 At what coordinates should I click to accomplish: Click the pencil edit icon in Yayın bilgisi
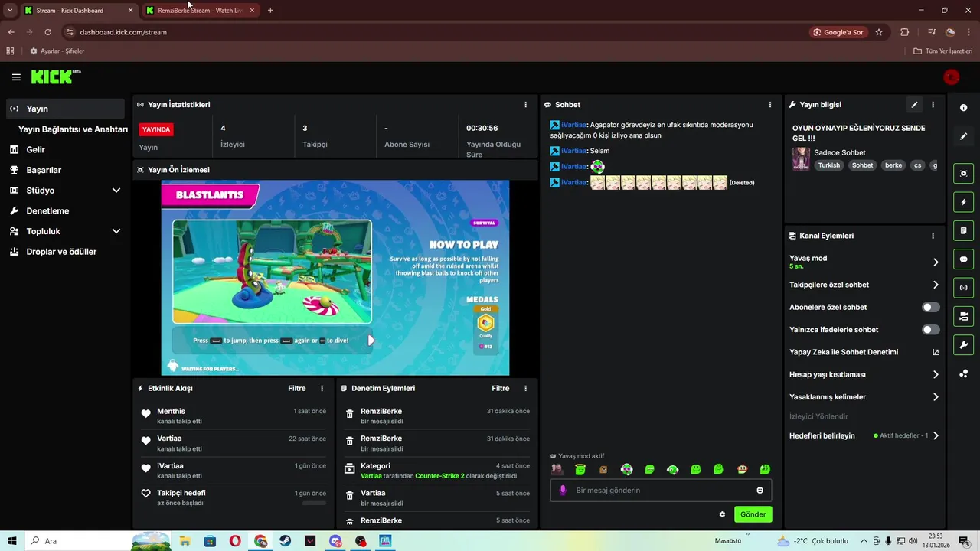coord(914,105)
